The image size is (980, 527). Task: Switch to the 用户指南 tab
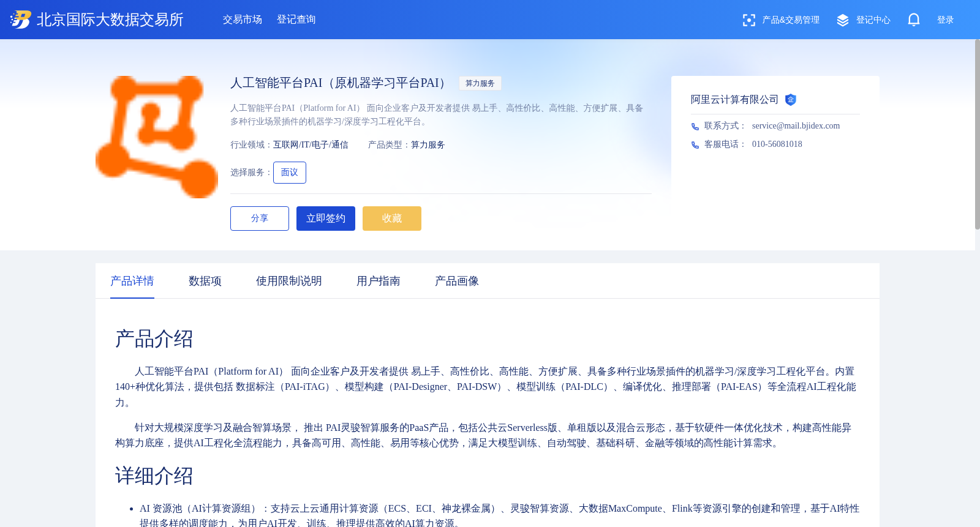[x=379, y=281]
